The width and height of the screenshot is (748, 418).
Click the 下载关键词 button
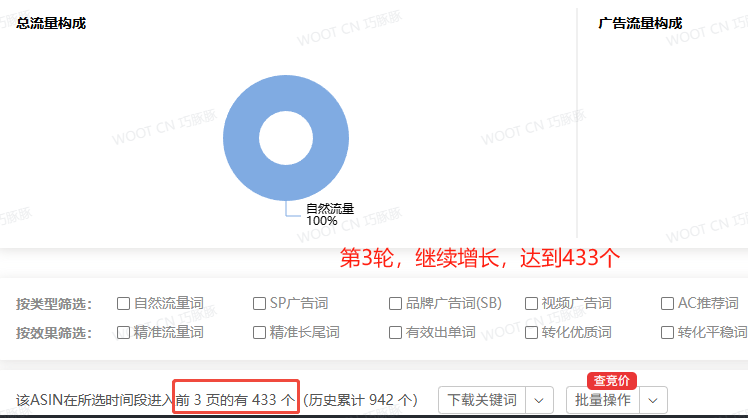[482, 400]
